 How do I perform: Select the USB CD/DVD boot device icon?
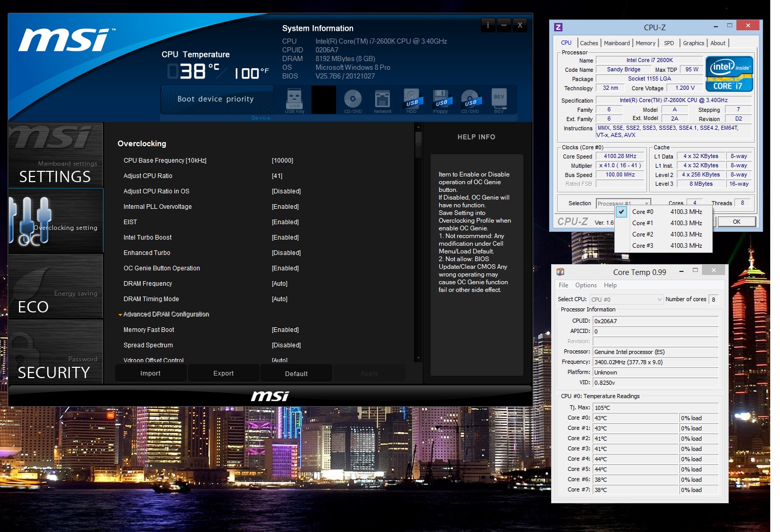click(x=470, y=101)
